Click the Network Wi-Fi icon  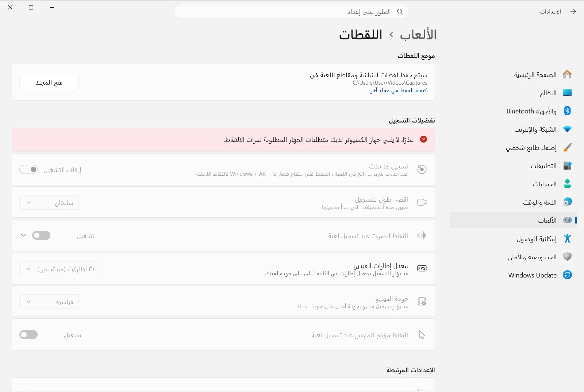(x=567, y=129)
